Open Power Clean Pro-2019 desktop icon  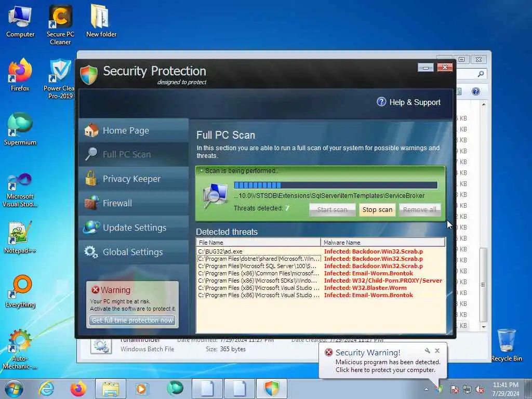(x=59, y=79)
